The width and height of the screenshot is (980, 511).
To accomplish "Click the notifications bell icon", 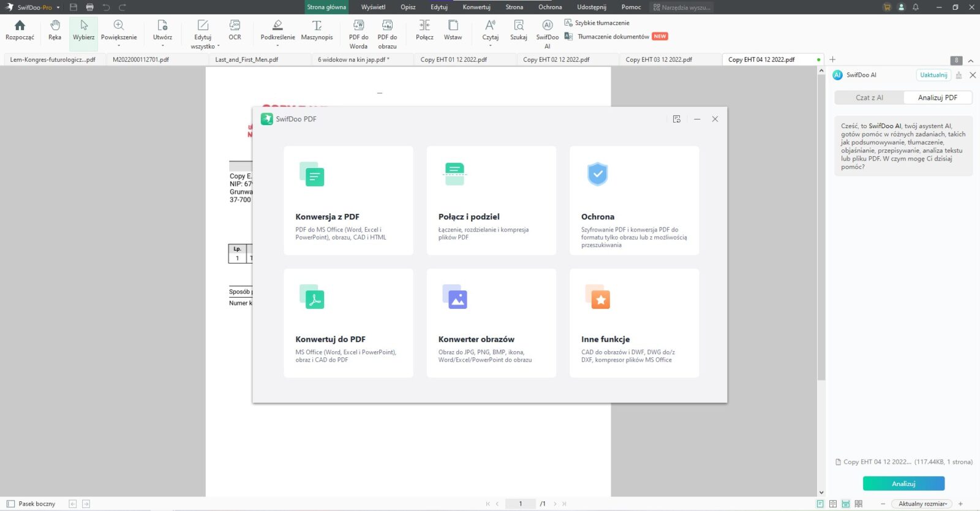I will pos(916,7).
